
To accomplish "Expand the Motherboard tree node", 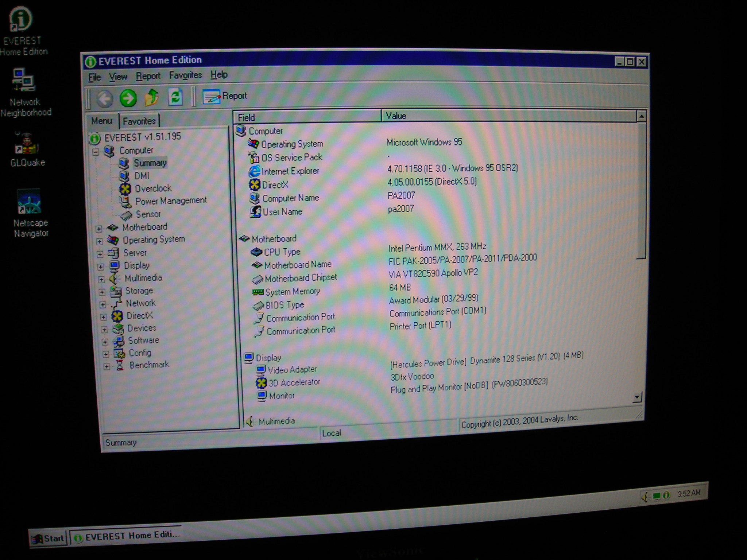I will coord(99,229).
